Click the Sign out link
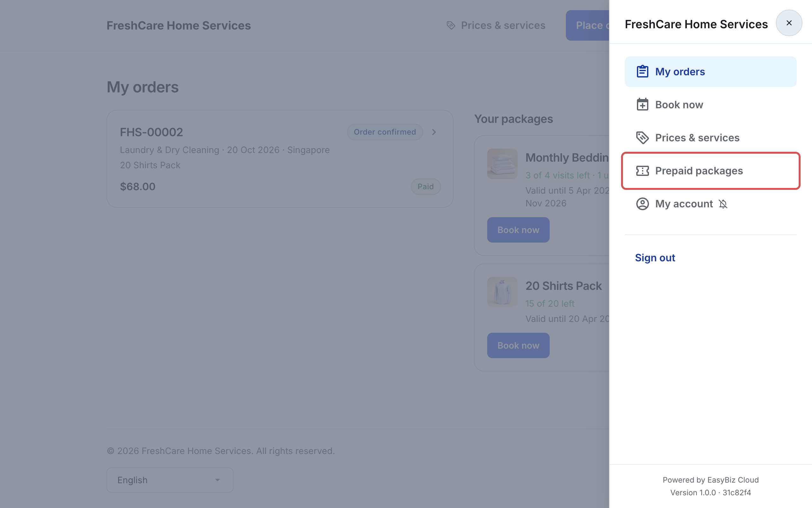 (655, 258)
